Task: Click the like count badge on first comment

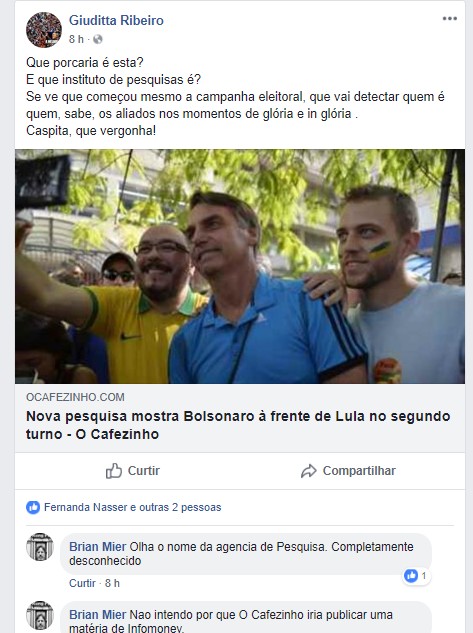Action: (417, 576)
